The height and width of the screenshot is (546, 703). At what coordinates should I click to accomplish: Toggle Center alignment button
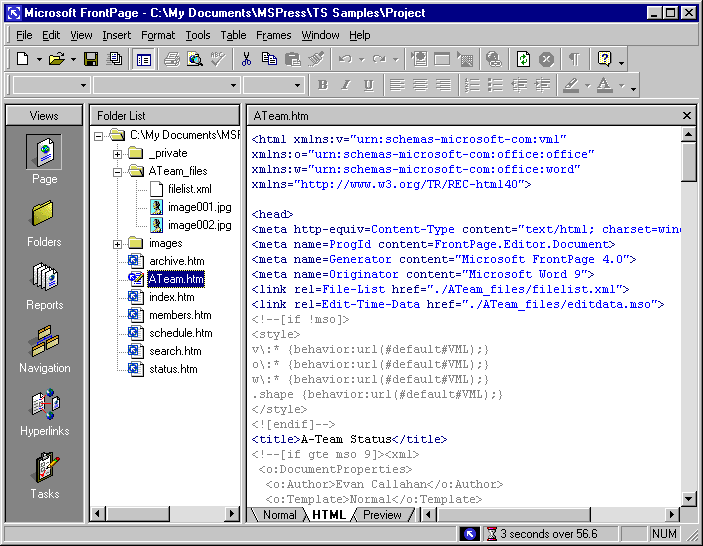420,85
